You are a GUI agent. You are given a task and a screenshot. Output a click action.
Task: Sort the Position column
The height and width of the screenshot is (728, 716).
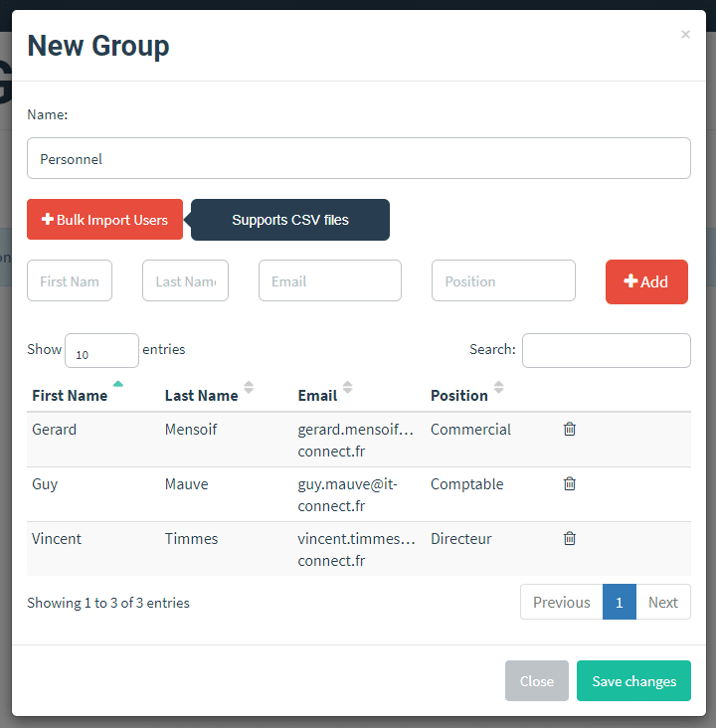[x=498, y=388]
